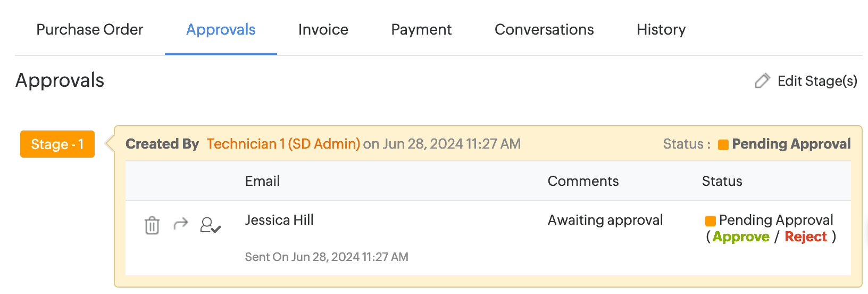Select the Approvals tab

pyautogui.click(x=221, y=30)
